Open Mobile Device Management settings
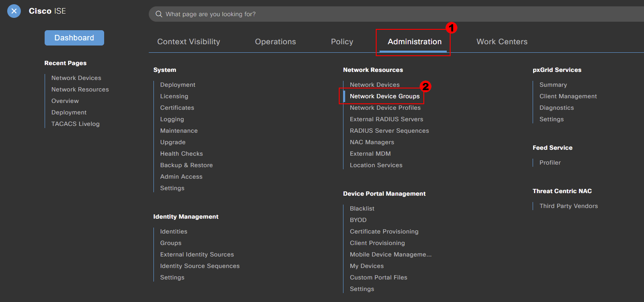644x302 pixels. (390, 254)
